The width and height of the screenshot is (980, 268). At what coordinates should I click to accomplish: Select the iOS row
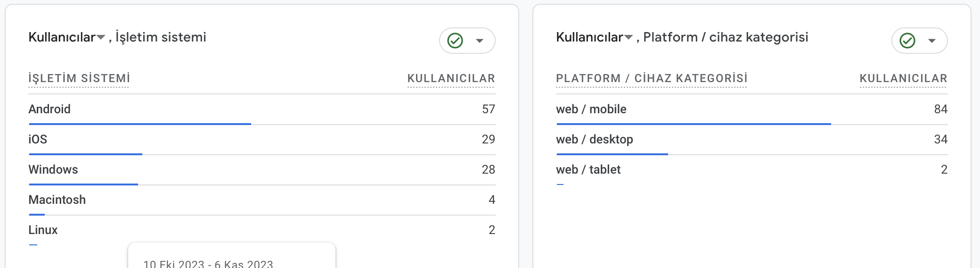pos(262,140)
